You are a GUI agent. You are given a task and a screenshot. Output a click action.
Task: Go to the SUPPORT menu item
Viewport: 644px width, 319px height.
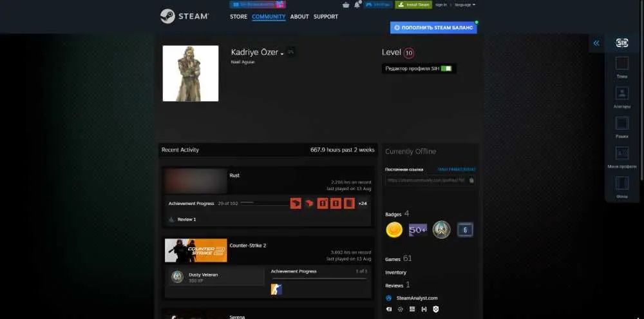pos(326,17)
